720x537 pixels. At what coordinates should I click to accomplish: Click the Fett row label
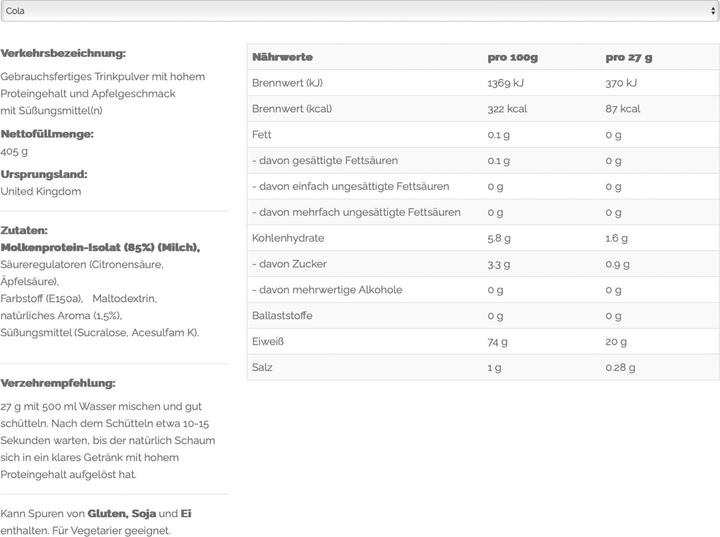(x=262, y=135)
